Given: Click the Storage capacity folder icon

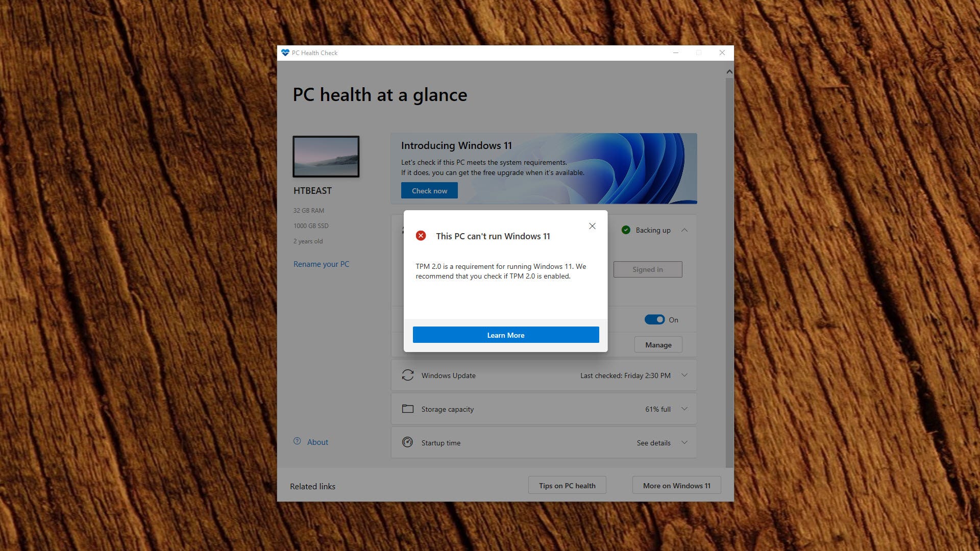Looking at the screenshot, I should pyautogui.click(x=407, y=408).
